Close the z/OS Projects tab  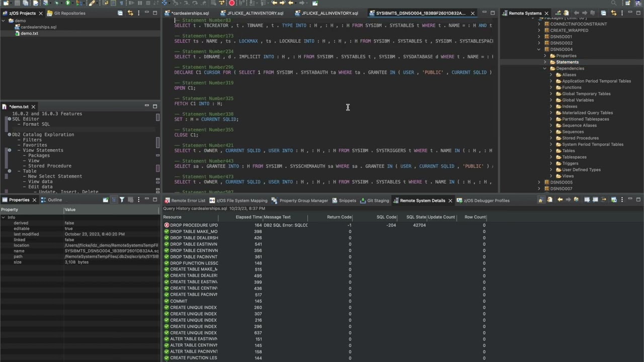click(42, 13)
